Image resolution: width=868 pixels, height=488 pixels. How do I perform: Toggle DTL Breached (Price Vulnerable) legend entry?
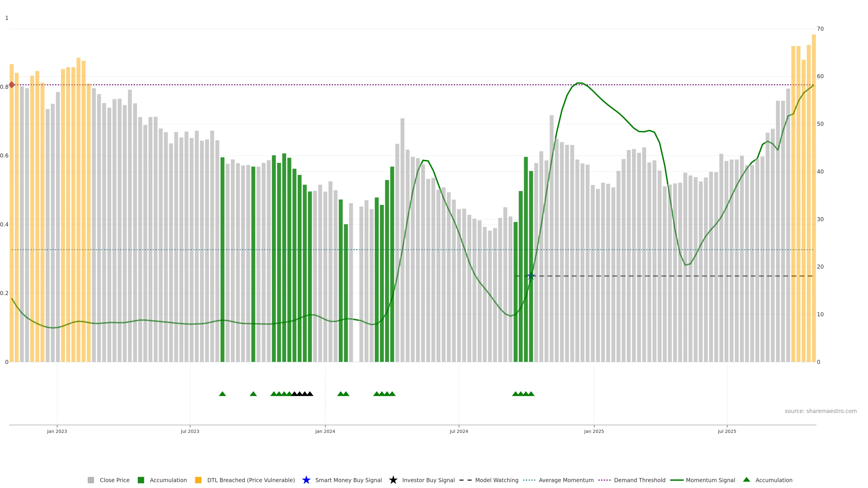251,480
